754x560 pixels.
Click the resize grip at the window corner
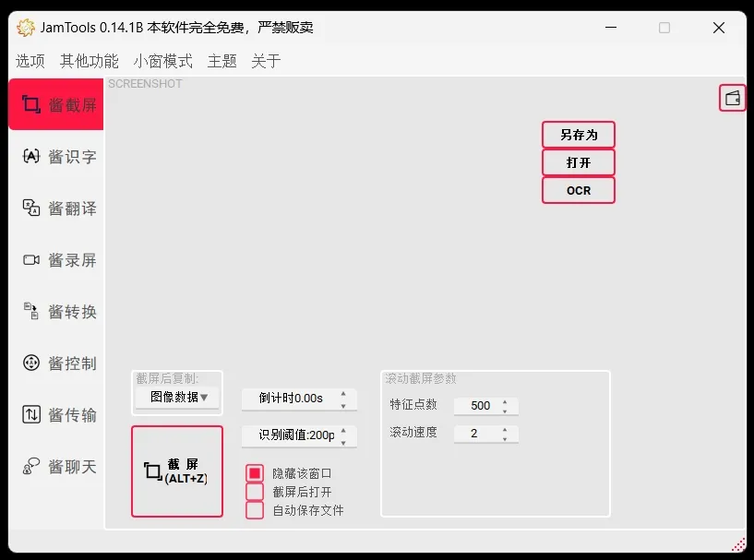738,544
